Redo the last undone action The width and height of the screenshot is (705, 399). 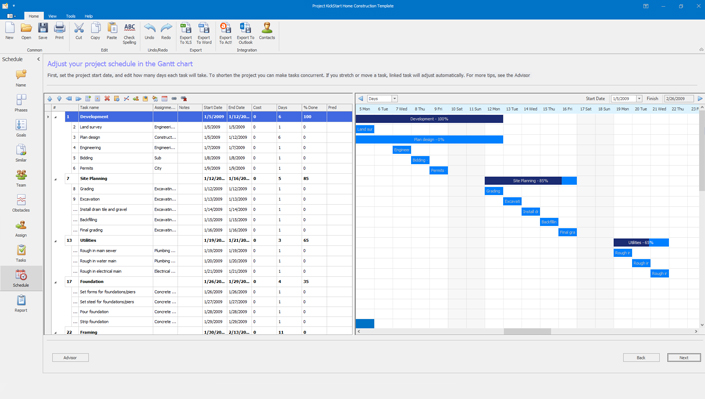[x=166, y=31]
